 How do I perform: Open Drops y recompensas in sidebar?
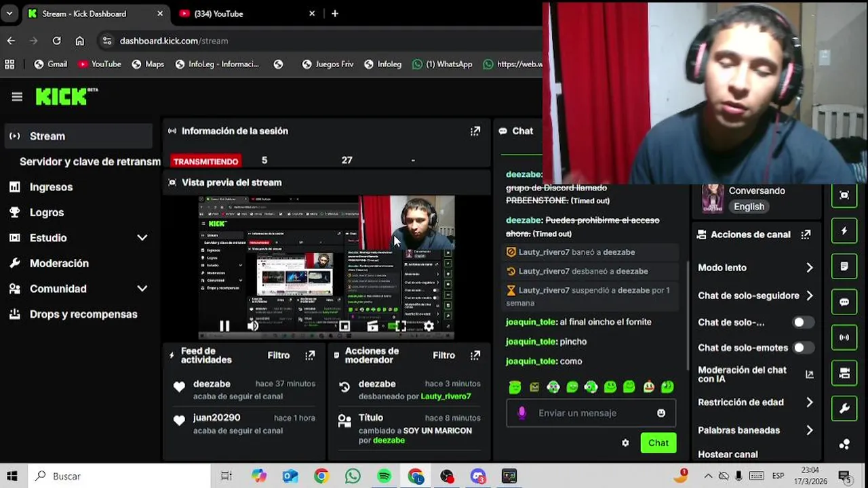[x=83, y=314]
